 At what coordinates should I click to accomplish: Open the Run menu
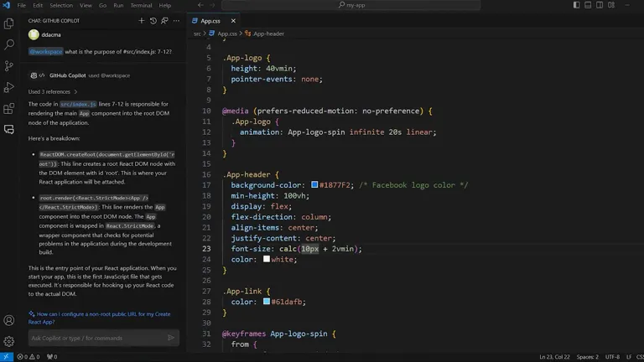(x=118, y=5)
